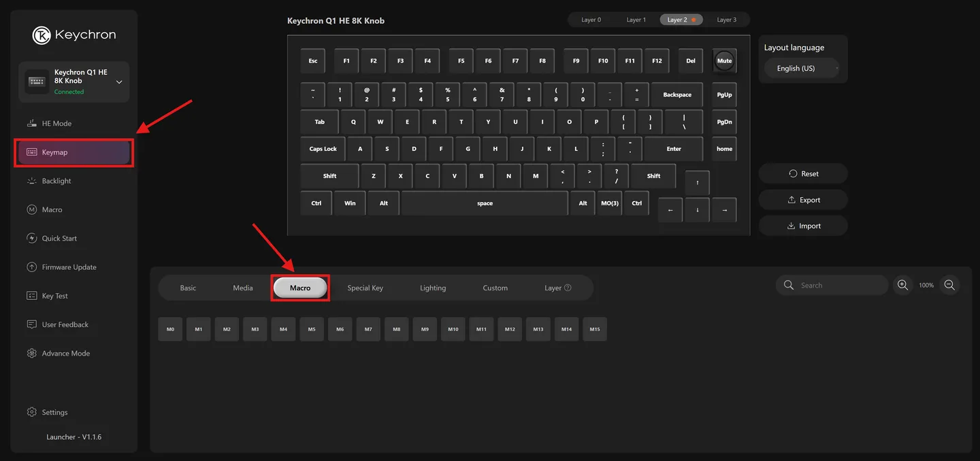Switch to Layer 1
Image resolution: width=980 pixels, height=461 pixels.
(636, 20)
